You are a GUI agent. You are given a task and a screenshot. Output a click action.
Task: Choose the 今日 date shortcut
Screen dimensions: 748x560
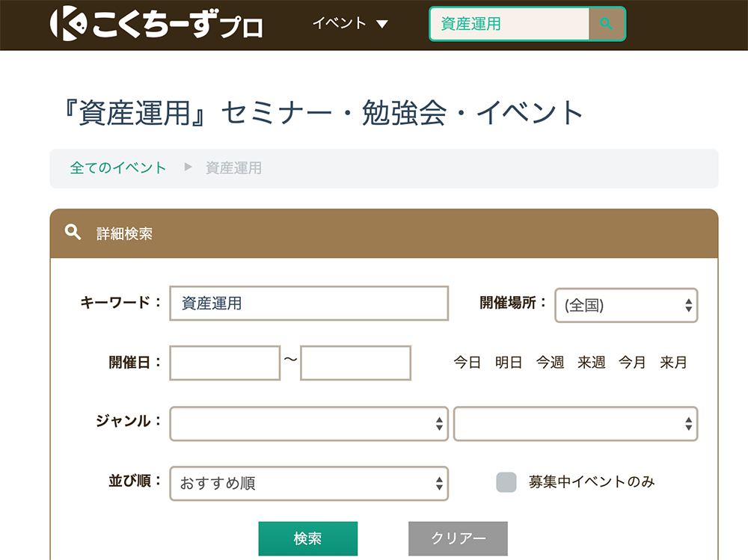click(x=467, y=363)
